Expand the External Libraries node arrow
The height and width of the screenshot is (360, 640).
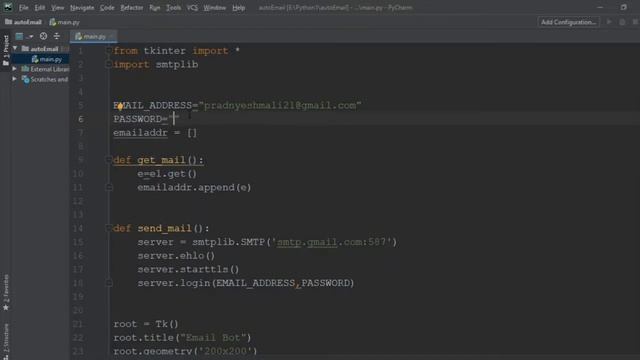click(15, 69)
